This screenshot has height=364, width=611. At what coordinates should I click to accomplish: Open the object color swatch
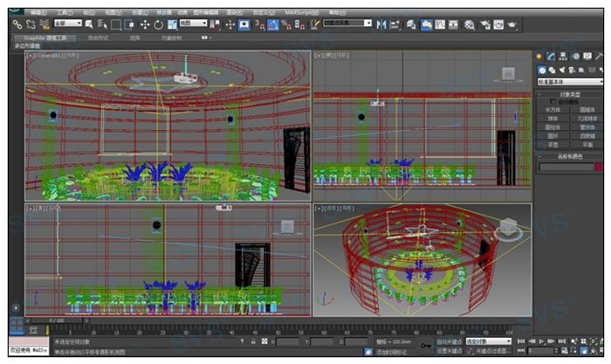click(x=599, y=166)
